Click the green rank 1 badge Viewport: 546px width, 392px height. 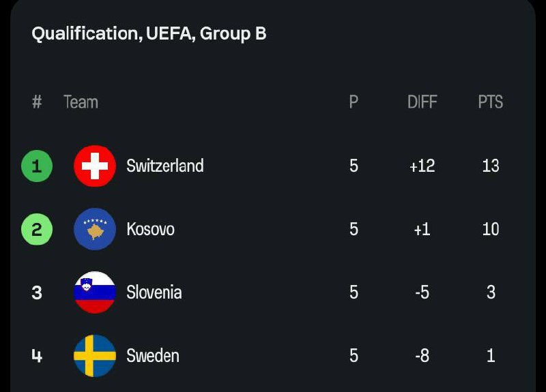pos(37,166)
